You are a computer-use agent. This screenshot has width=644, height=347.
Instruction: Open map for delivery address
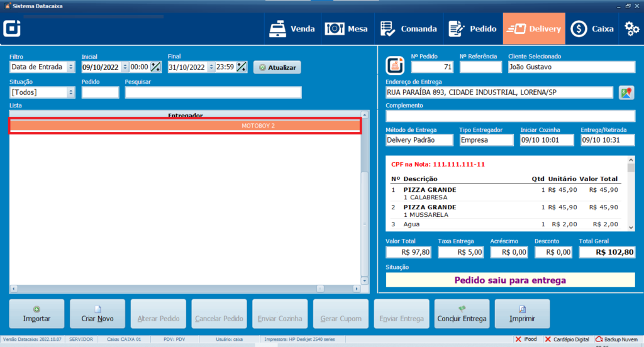pos(626,92)
